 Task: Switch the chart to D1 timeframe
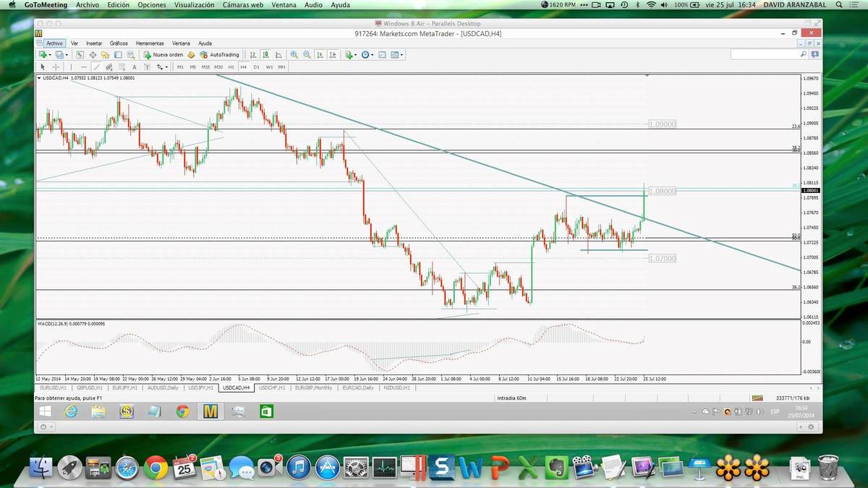pyautogui.click(x=256, y=67)
